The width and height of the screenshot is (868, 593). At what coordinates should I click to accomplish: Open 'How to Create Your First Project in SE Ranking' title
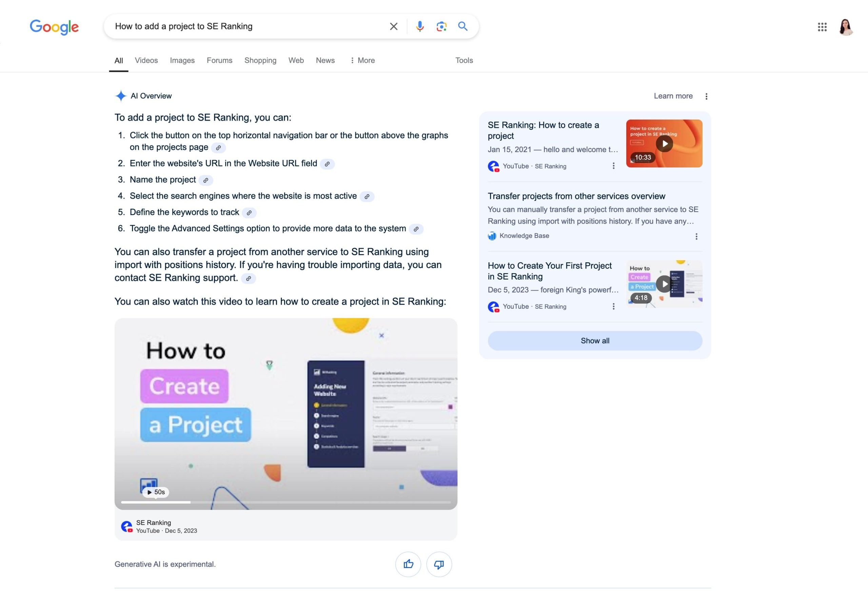coord(550,271)
